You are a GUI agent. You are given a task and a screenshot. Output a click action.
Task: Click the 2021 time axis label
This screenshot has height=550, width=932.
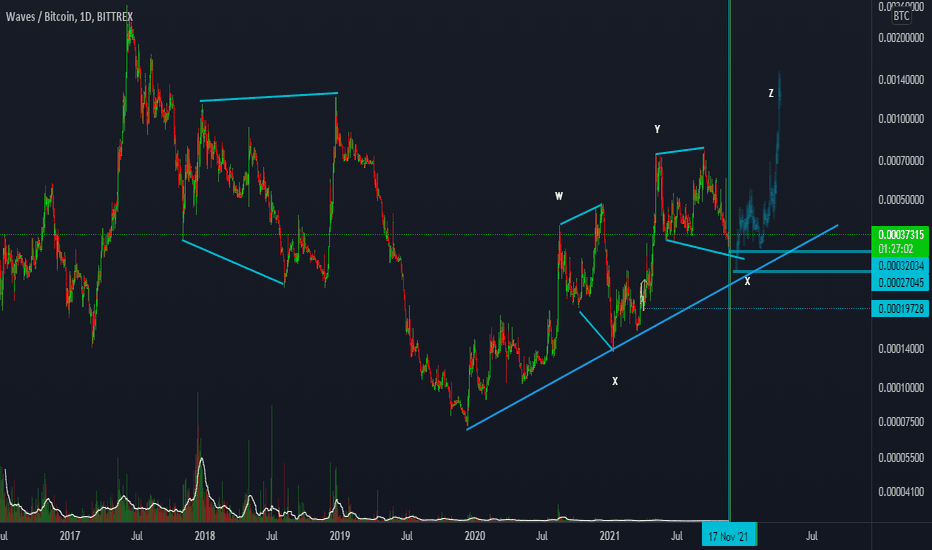[x=609, y=536]
